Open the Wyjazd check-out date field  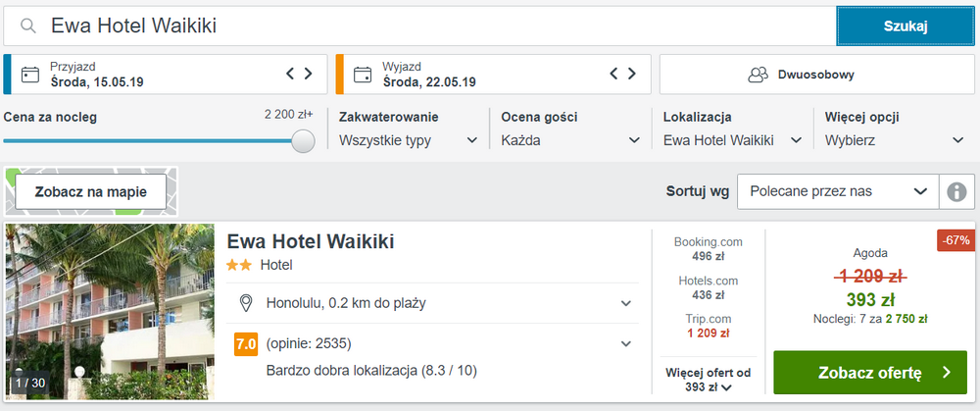point(493,75)
